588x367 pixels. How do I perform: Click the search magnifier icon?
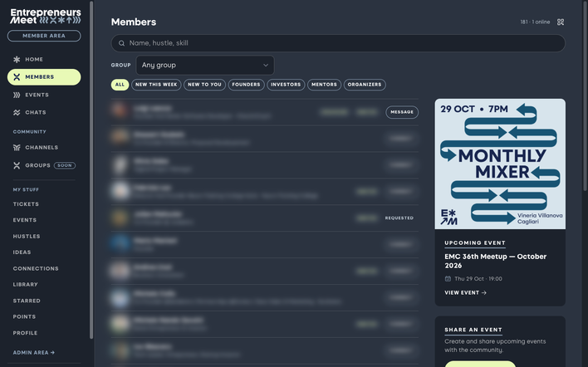[x=121, y=43]
